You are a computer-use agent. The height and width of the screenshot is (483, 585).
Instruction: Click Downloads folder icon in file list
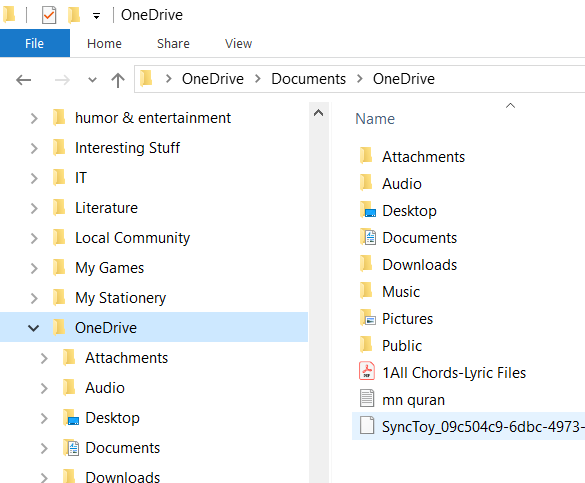(x=366, y=264)
